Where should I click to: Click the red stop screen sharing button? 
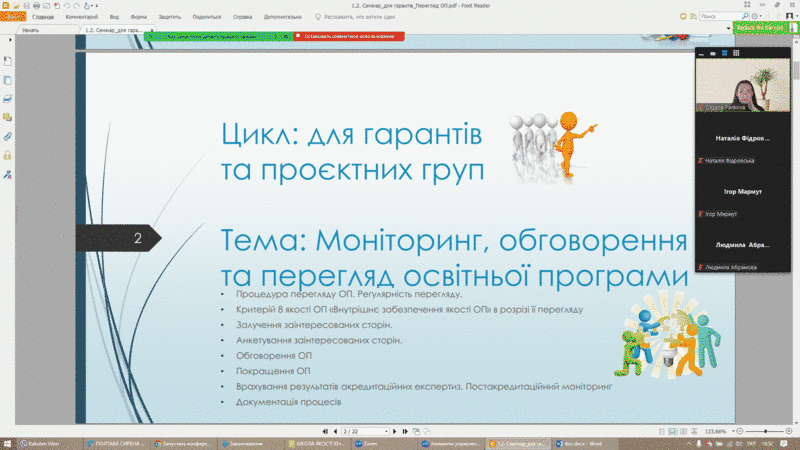[349, 36]
